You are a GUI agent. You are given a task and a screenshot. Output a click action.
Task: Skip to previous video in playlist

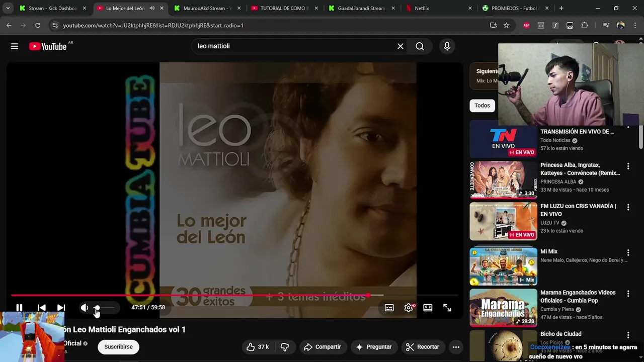(42, 308)
